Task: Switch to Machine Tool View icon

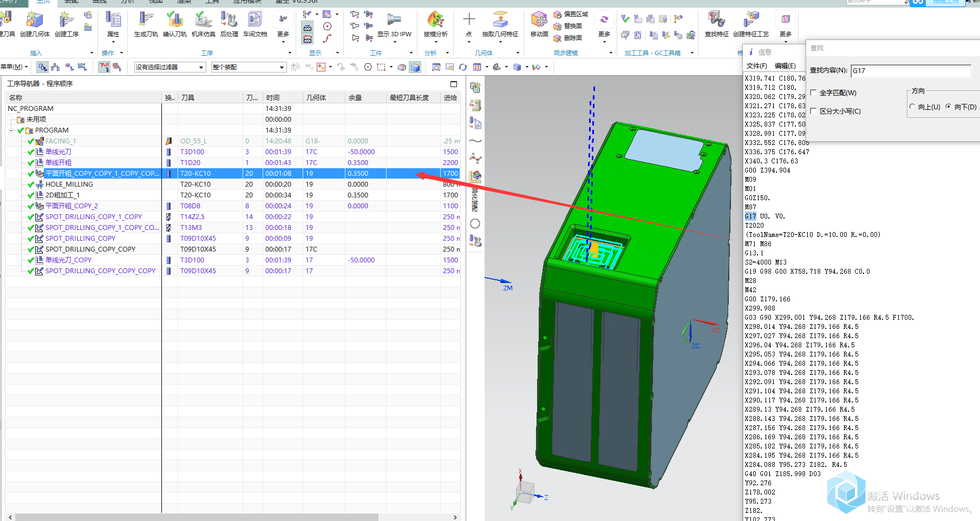Action: tap(55, 67)
